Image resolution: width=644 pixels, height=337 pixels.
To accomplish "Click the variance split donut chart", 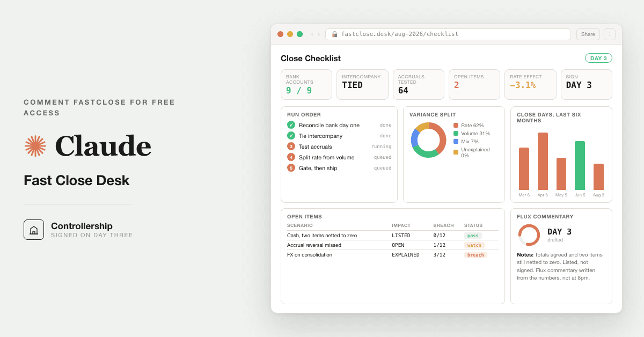I will coord(428,140).
